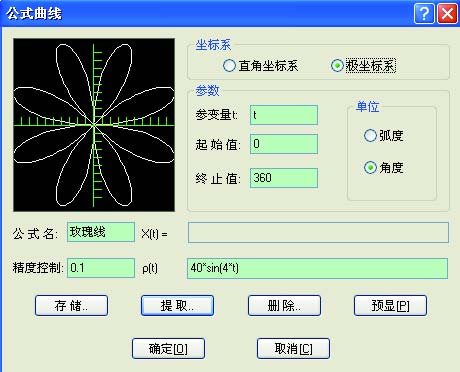Choose 弧度 as the unit
This screenshot has height=372, width=460.
pyautogui.click(x=370, y=136)
